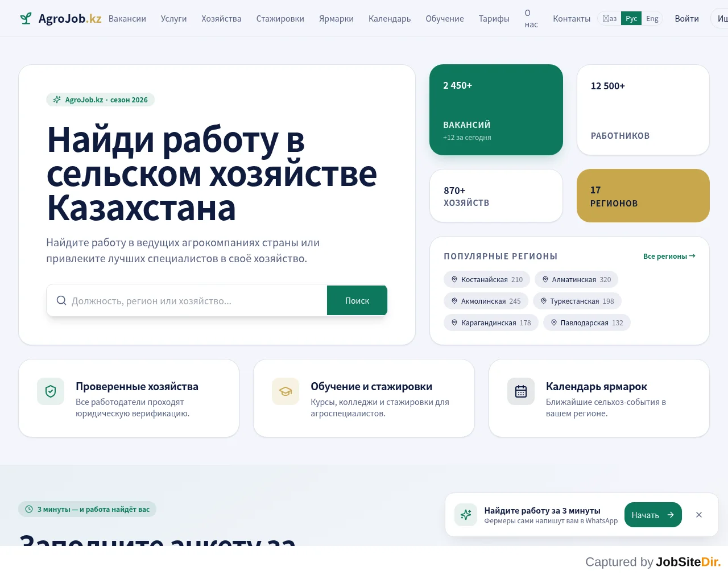Open the Календарь nav link
Image resolution: width=728 pixels, height=579 pixels.
(x=390, y=19)
